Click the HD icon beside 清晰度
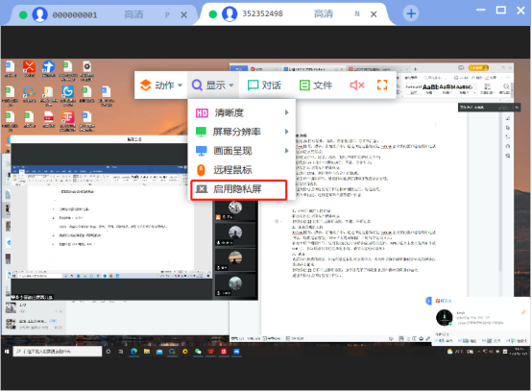 [202, 113]
